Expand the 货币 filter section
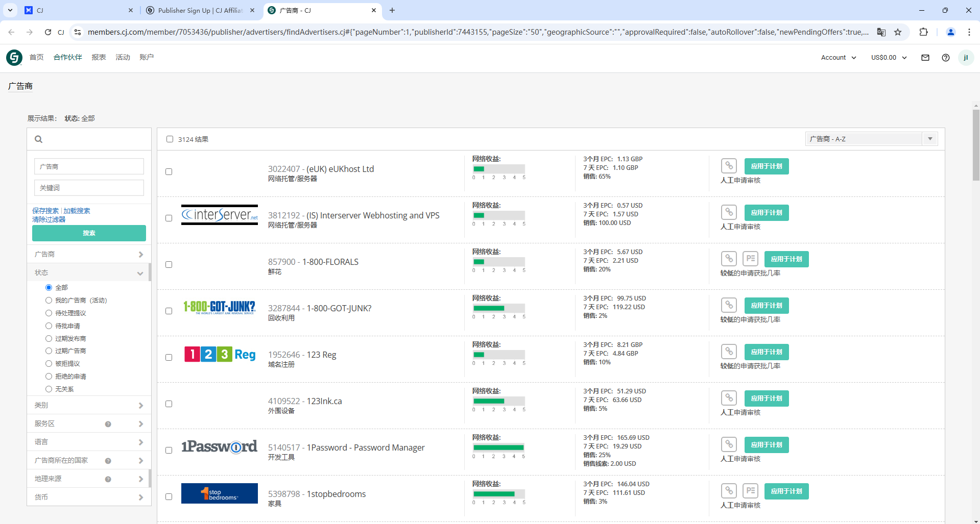Screen dimensions: 980x524 89,497
